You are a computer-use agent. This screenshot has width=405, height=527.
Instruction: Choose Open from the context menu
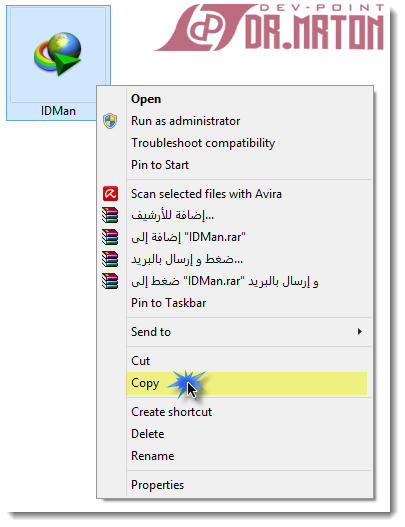tap(146, 99)
